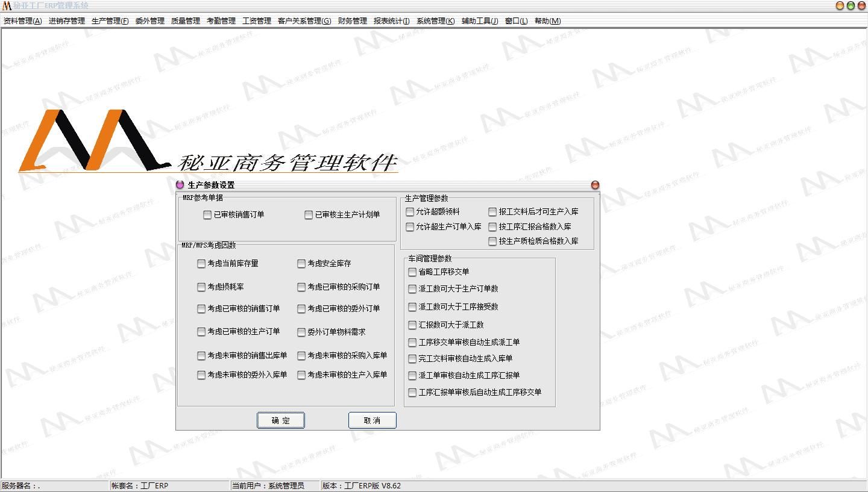Image resolution: width=868 pixels, height=492 pixels.
Task: Open the 工资管理 menu
Action: [257, 21]
